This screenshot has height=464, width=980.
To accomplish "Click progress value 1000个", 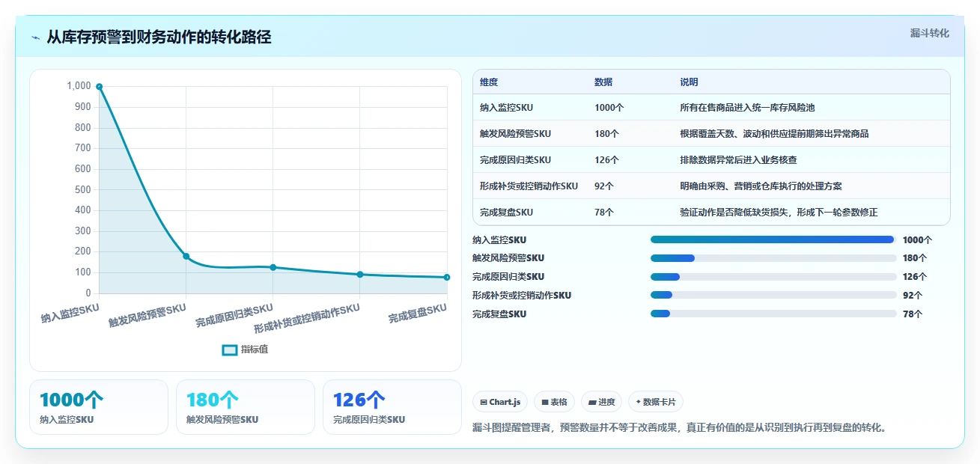I will point(918,240).
